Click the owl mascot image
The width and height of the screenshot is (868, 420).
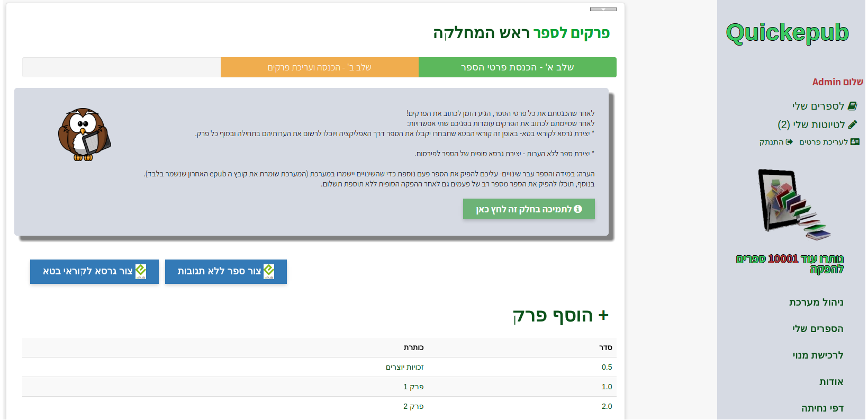click(84, 135)
